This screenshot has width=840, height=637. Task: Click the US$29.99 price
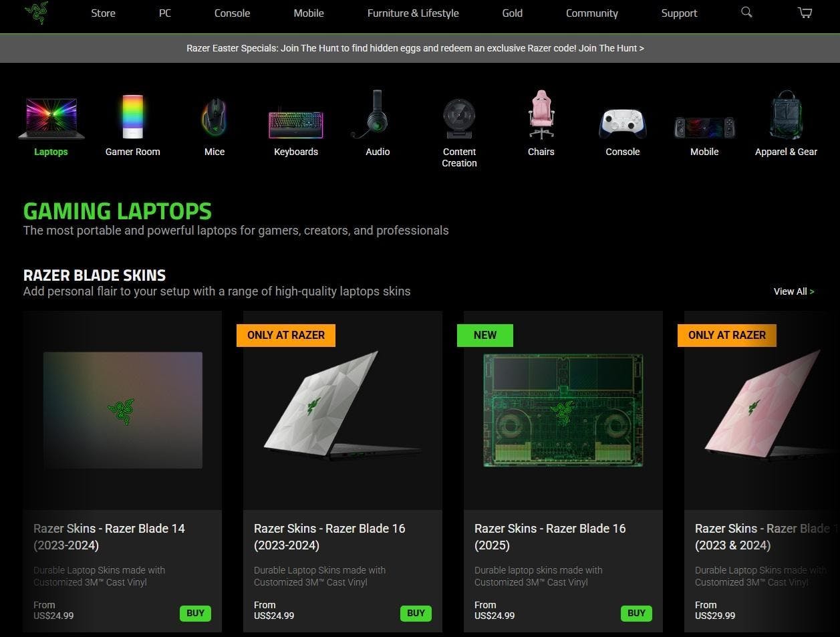coord(715,616)
